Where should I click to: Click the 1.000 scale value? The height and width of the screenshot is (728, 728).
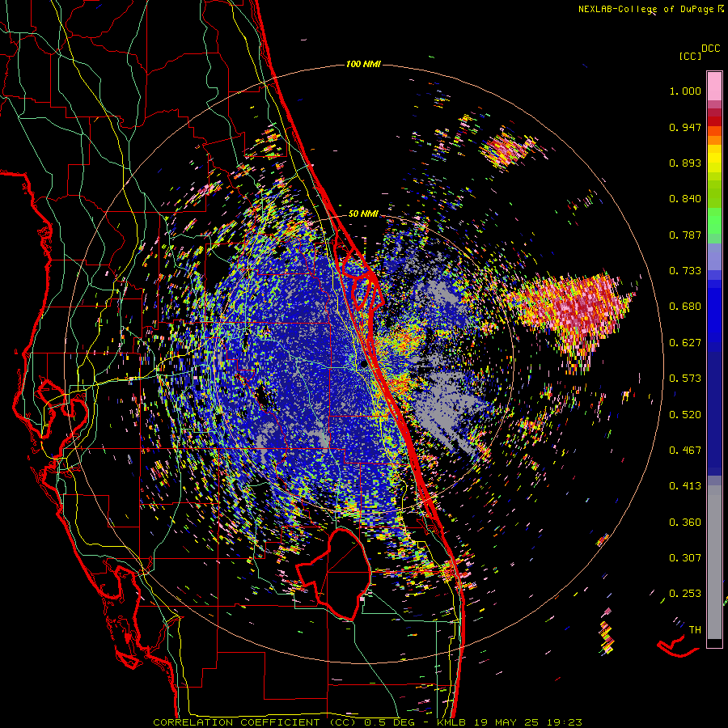pyautogui.click(x=685, y=91)
